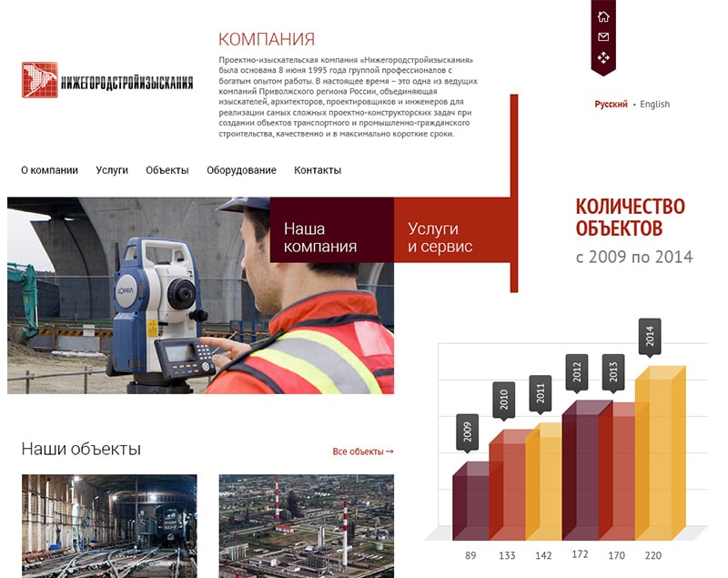
Task: Select the 2009 chart marker
Action: (468, 431)
